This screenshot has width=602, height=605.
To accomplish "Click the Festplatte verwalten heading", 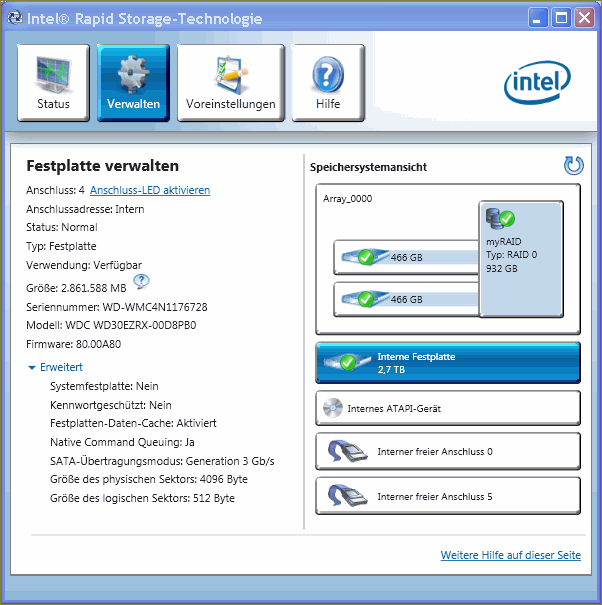I will tap(103, 166).
